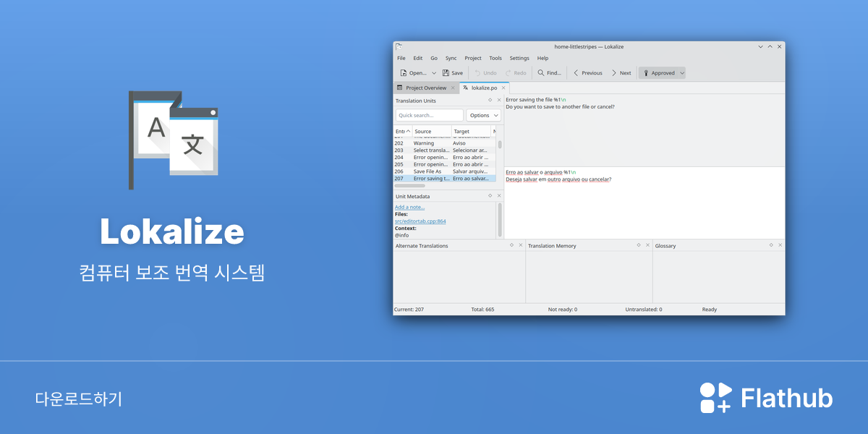
Task: Go to the Previous translation unit
Action: coord(587,73)
